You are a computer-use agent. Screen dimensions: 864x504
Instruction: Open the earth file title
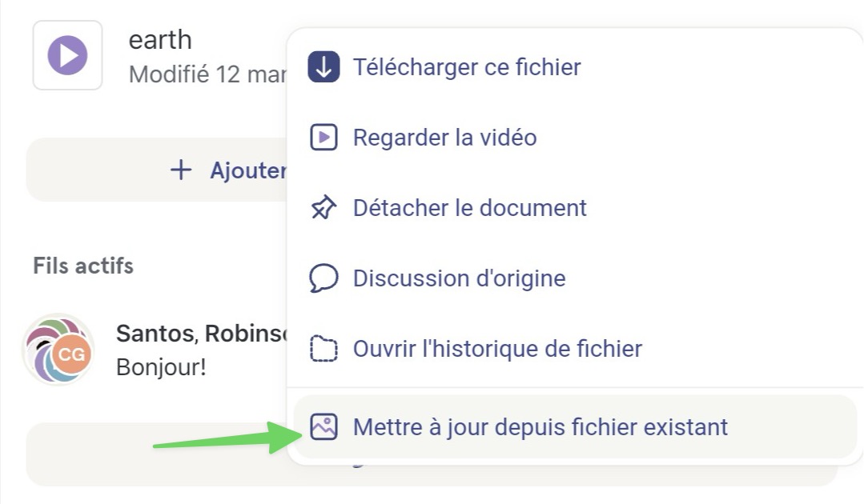[160, 40]
